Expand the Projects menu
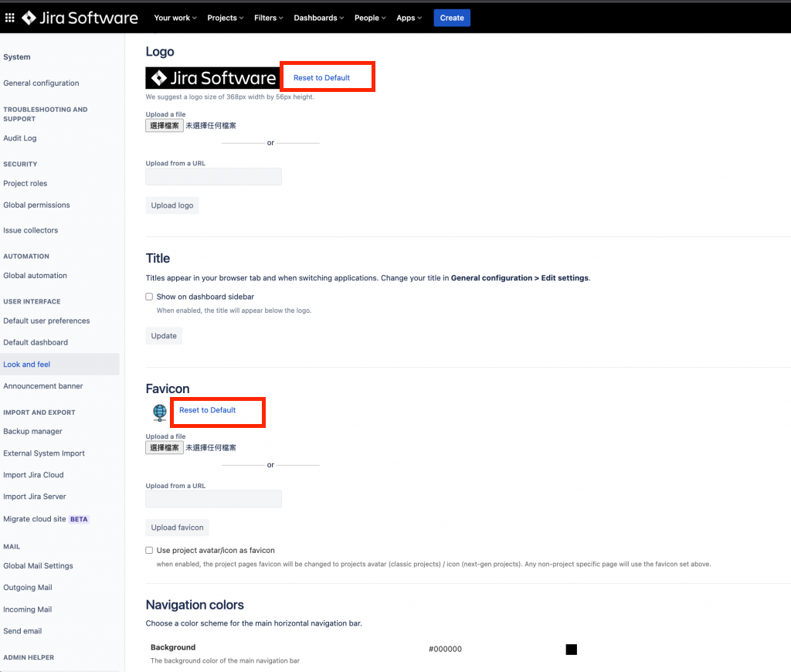This screenshot has height=672, width=791. tap(225, 19)
